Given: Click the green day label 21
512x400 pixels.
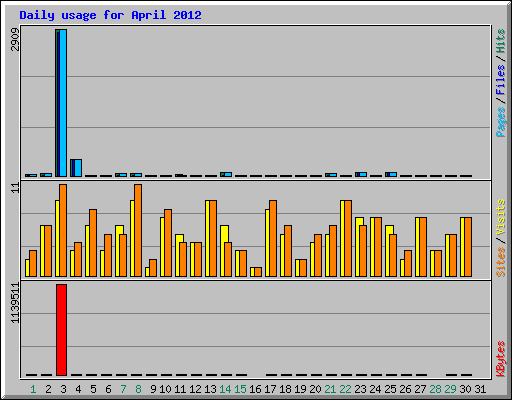Looking at the screenshot, I should (x=330, y=389).
